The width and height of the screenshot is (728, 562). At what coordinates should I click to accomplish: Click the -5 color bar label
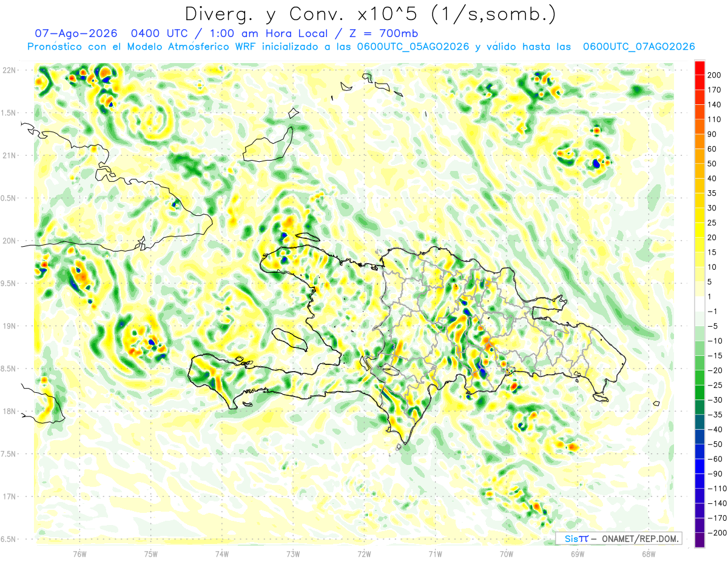pos(713,326)
